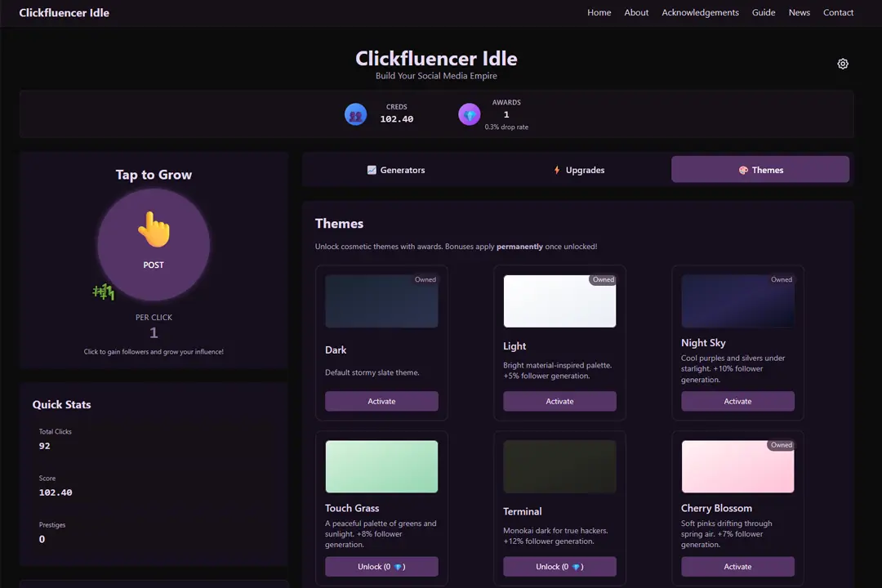Click the checklist icon on the Generators tab
The height and width of the screenshot is (588, 882).
pos(371,170)
